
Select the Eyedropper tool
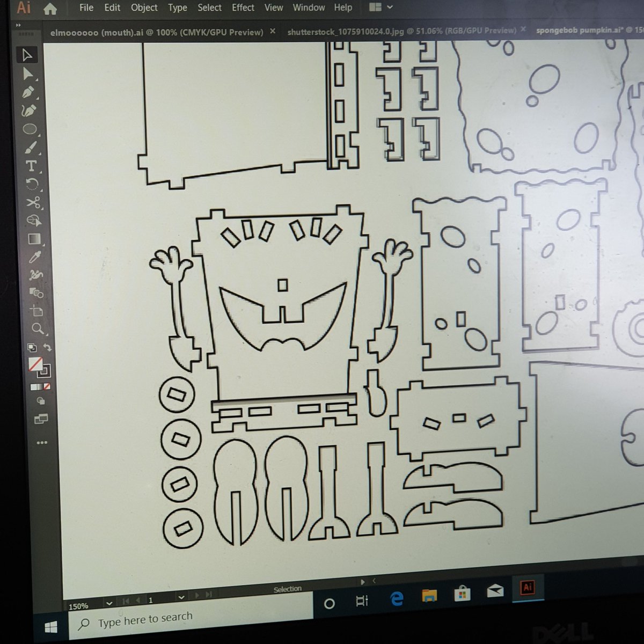click(x=35, y=257)
